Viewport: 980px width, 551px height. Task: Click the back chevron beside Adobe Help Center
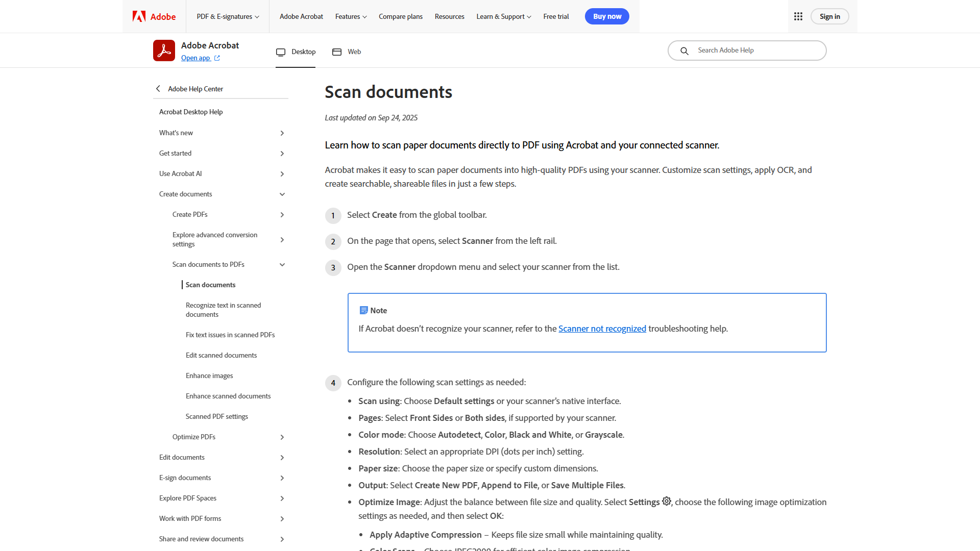coord(158,88)
